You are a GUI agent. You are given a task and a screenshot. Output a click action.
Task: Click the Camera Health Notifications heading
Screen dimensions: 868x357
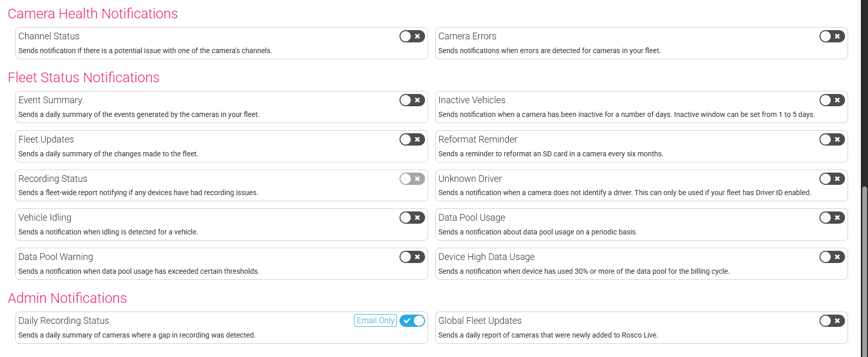pos(93,14)
